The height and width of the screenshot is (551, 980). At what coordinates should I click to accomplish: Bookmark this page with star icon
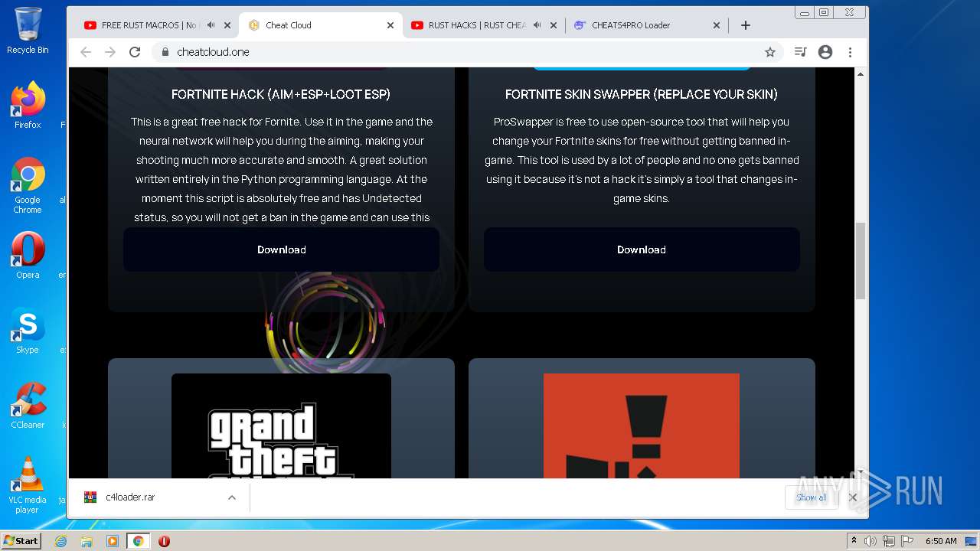pyautogui.click(x=770, y=52)
